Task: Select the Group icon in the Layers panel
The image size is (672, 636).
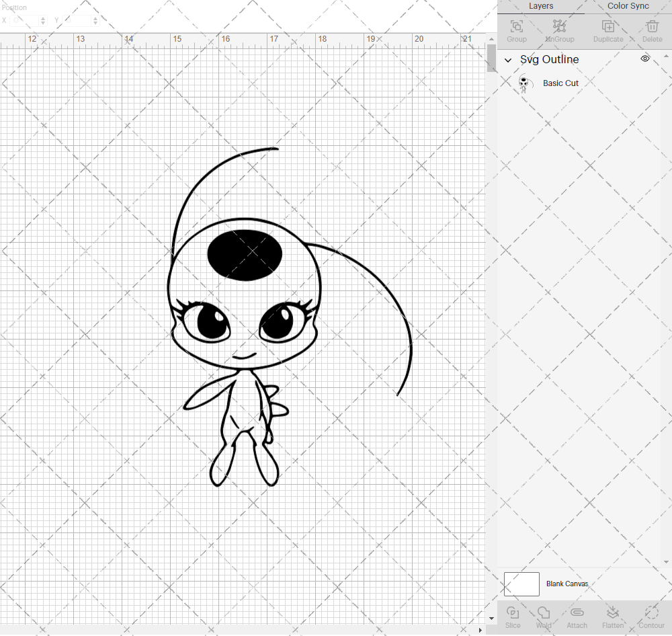Action: pos(516,30)
